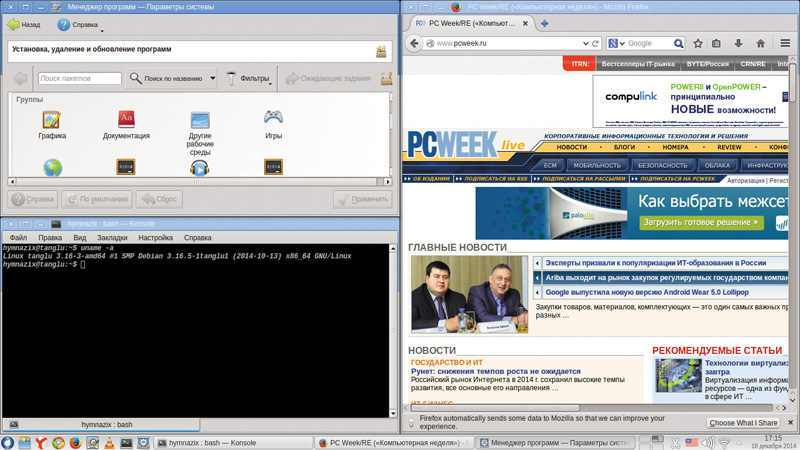Open Справка dropdown in manager toolbar

78,24
